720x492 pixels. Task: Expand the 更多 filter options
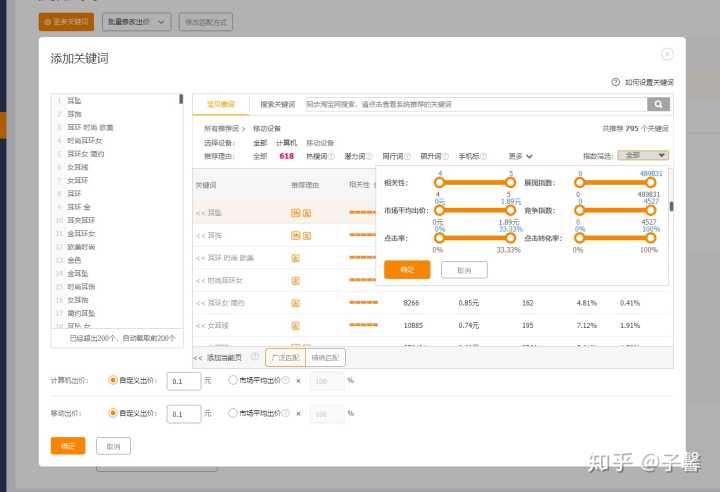click(x=520, y=156)
